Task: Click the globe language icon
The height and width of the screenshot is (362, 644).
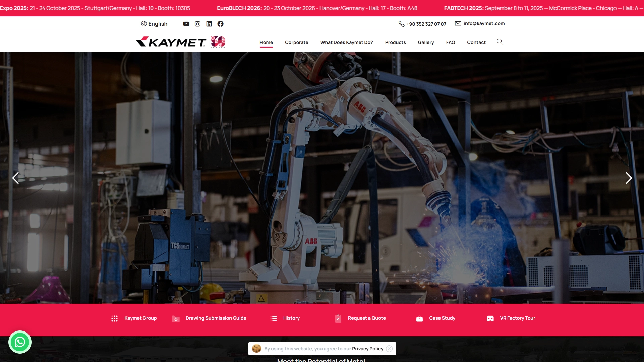Action: [x=144, y=24]
